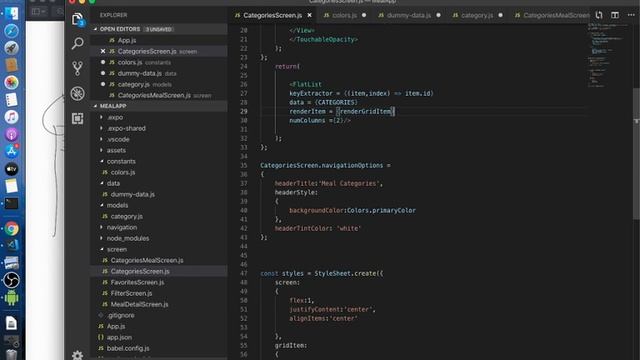Click unsaved dot on dummy-data.js tab
640x360 pixels.
[x=438, y=15]
